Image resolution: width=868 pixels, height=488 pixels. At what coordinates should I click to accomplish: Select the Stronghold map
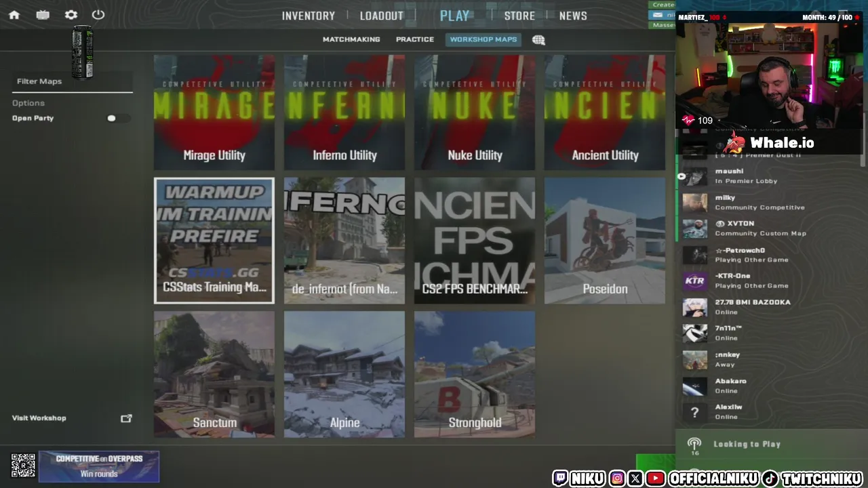coord(475,374)
